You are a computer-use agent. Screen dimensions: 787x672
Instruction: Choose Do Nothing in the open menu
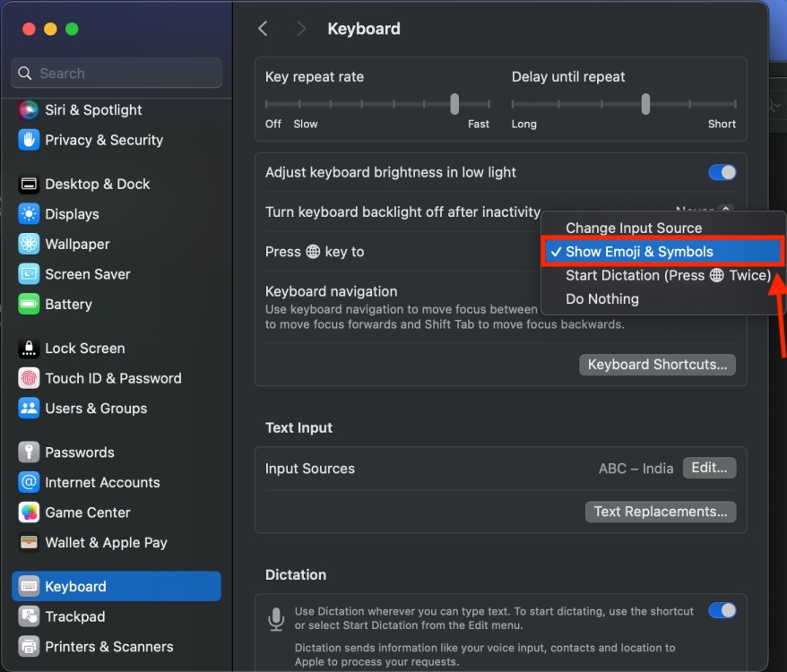pos(601,298)
